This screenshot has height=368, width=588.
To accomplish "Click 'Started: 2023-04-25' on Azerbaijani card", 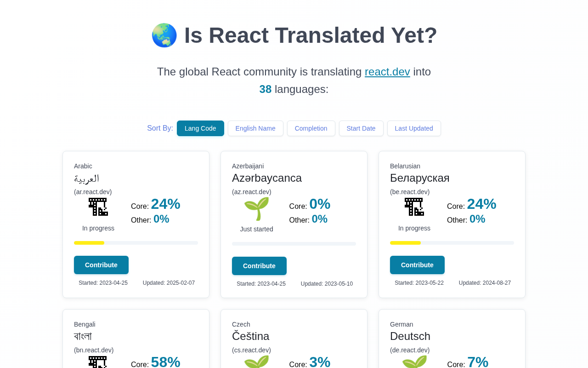I will click(261, 284).
